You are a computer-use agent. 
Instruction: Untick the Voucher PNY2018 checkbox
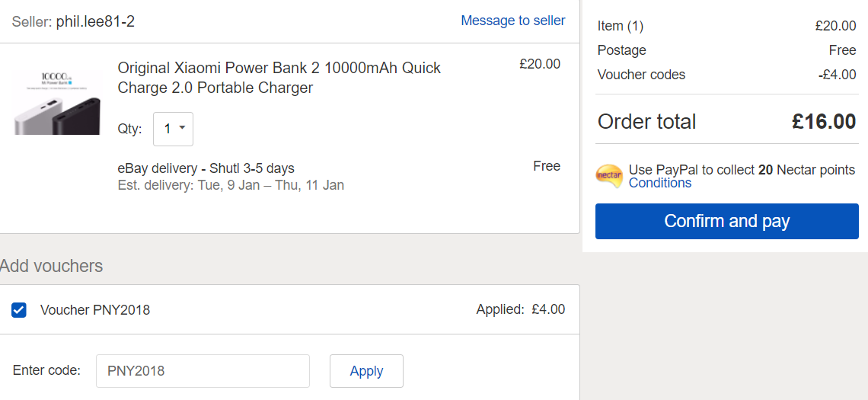tap(19, 309)
